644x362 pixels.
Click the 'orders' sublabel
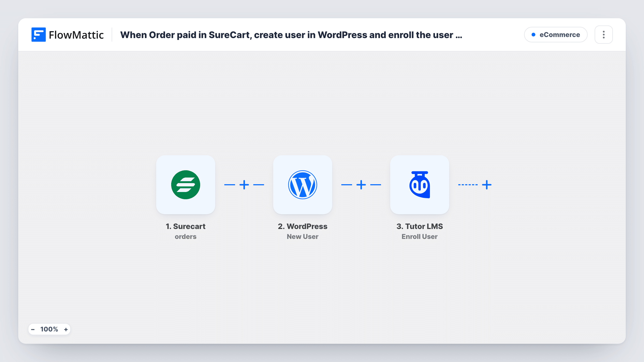click(x=185, y=237)
